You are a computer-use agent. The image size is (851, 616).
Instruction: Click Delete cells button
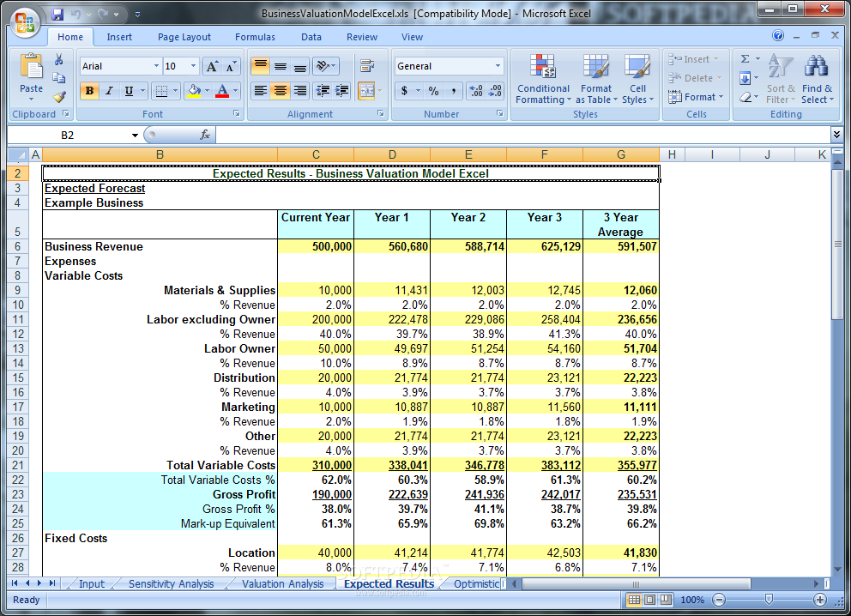[x=695, y=78]
